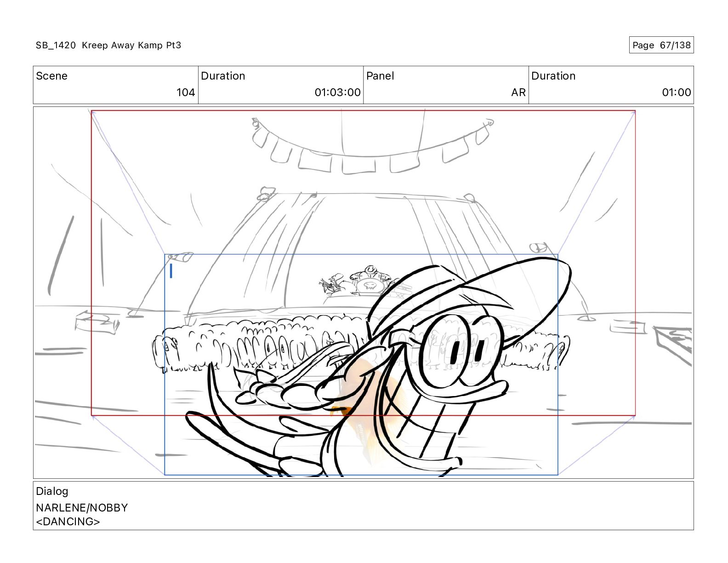This screenshot has height=563, width=728.
Task: Click the 'Scene' label
Action: [51, 76]
